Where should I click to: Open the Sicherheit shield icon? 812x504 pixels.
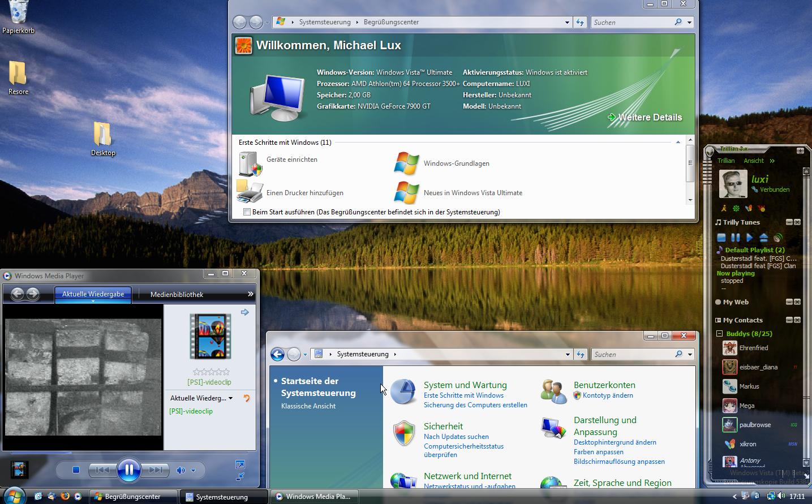(x=404, y=434)
